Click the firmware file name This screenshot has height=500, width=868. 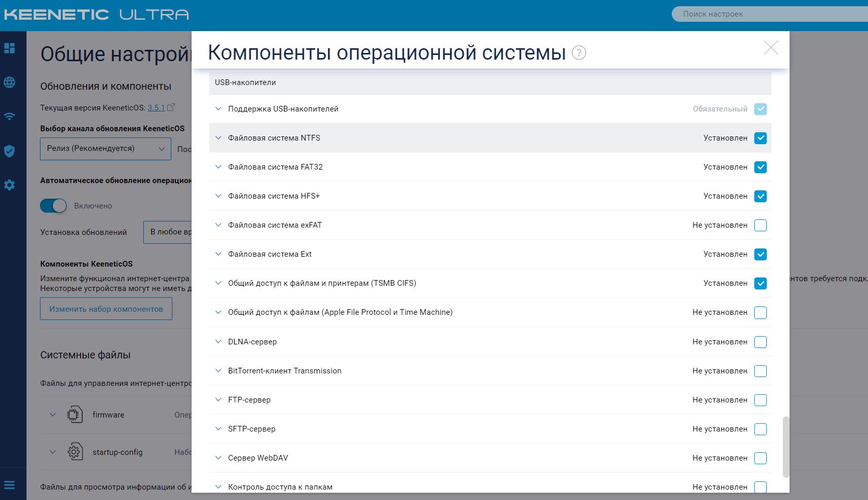point(108,415)
